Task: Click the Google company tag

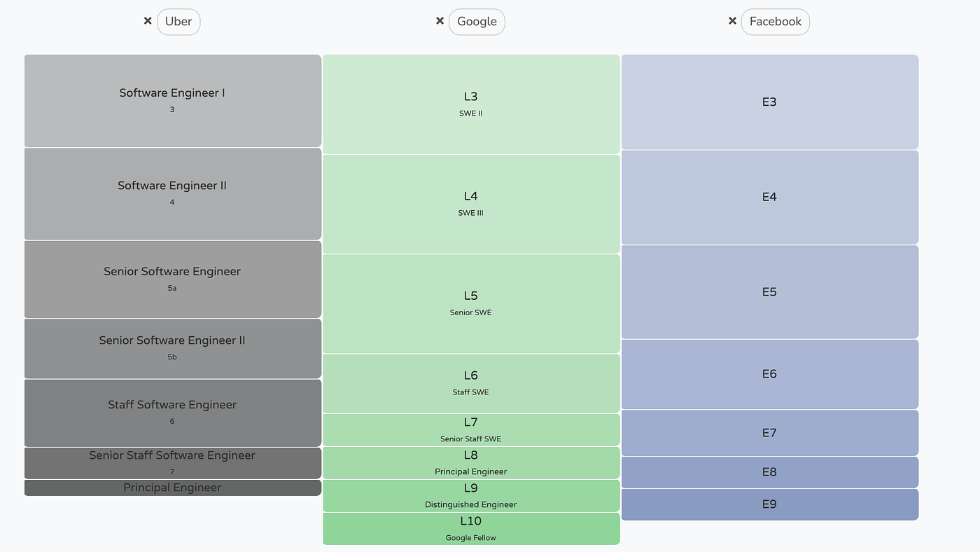Action: pyautogui.click(x=477, y=22)
